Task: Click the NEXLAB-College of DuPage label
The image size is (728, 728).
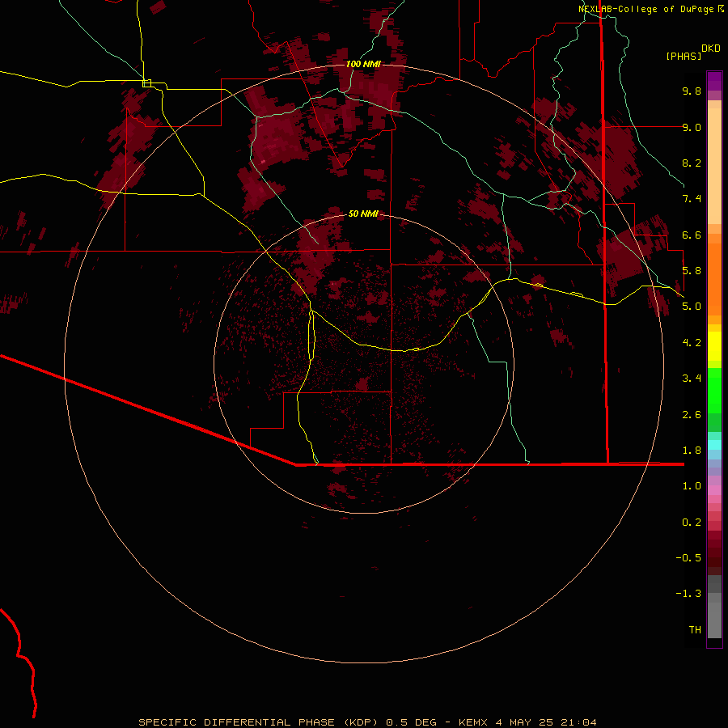Action: click(645, 9)
